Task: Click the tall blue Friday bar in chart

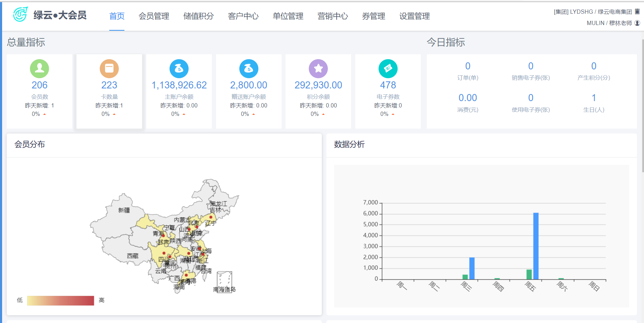Action: click(536, 246)
